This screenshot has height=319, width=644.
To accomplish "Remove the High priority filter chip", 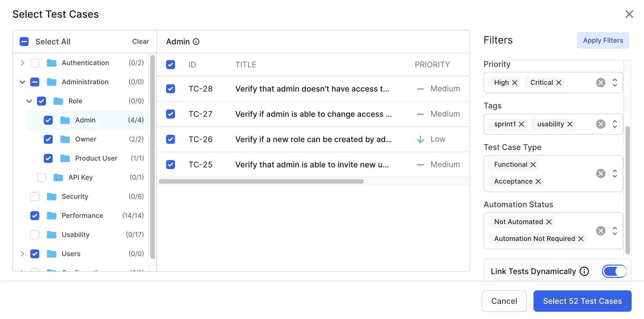I will (x=515, y=83).
